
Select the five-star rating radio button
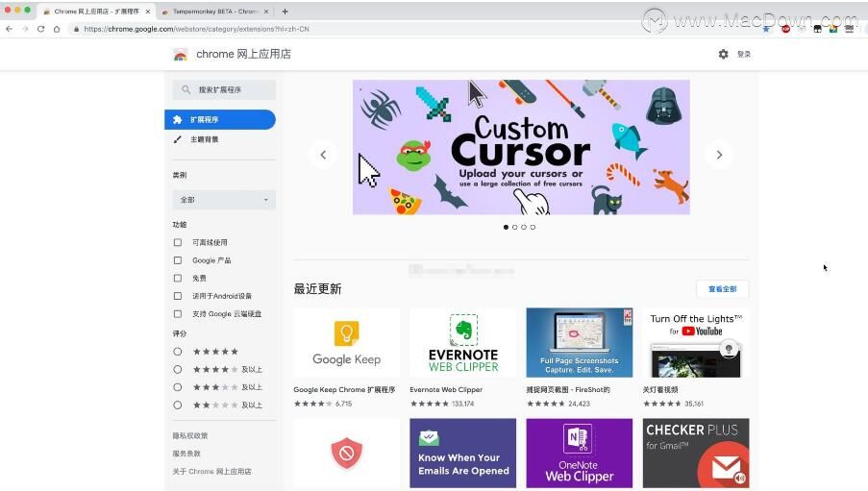coord(177,352)
